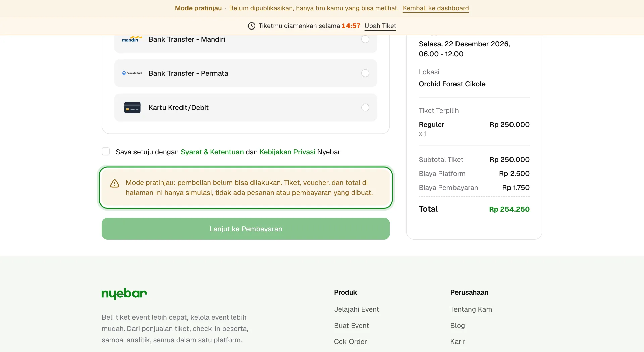Open Cek Order footer link
The height and width of the screenshot is (352, 644).
350,342
